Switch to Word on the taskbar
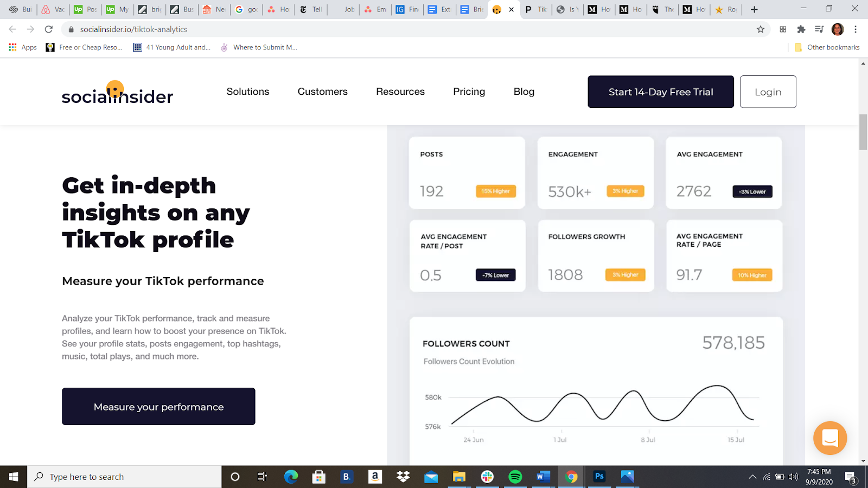 pyautogui.click(x=543, y=477)
